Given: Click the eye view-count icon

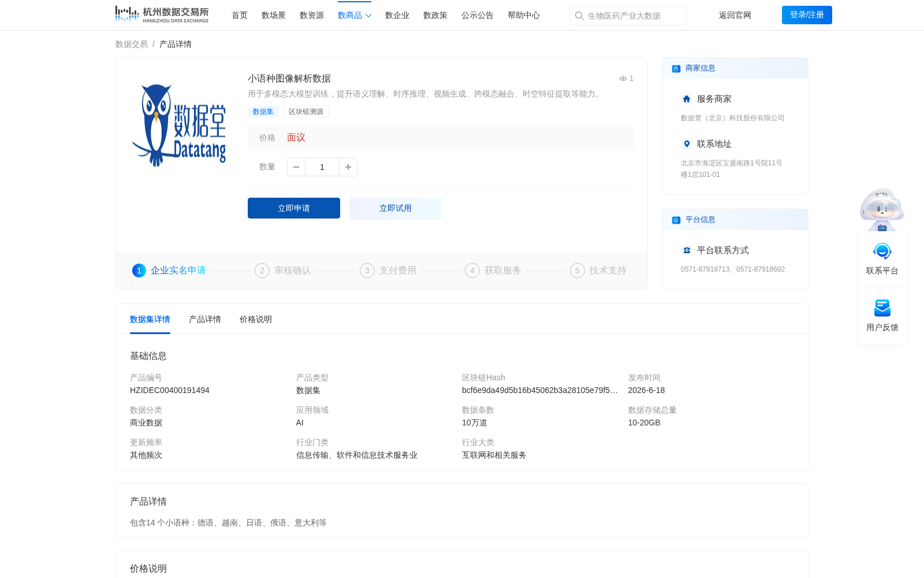Looking at the screenshot, I should [x=623, y=79].
